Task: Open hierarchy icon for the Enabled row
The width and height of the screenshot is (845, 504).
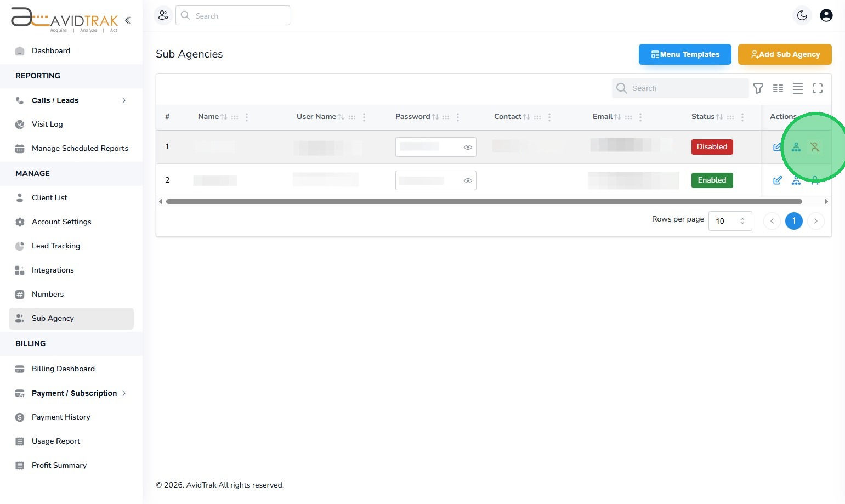Action: point(796,180)
